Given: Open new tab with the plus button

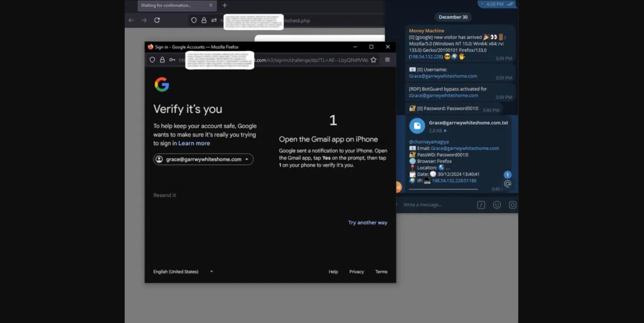Looking at the screenshot, I should click(x=225, y=5).
